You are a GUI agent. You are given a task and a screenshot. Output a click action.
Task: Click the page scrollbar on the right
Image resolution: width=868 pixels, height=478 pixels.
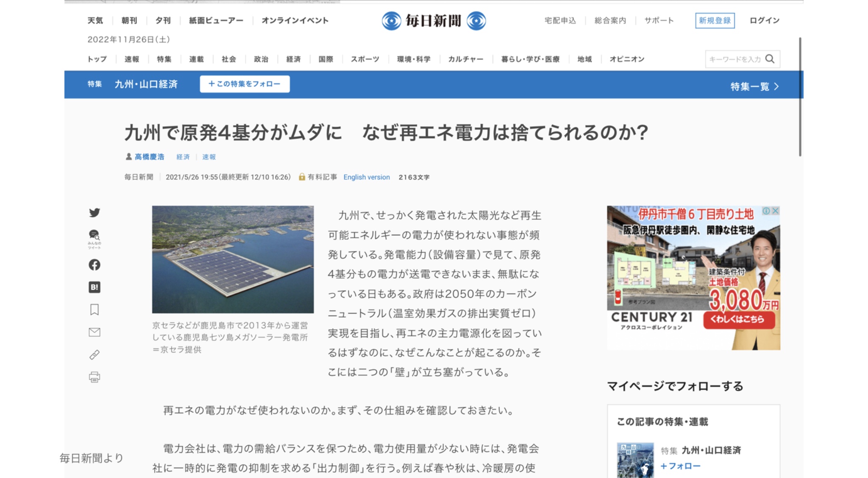pos(800,97)
